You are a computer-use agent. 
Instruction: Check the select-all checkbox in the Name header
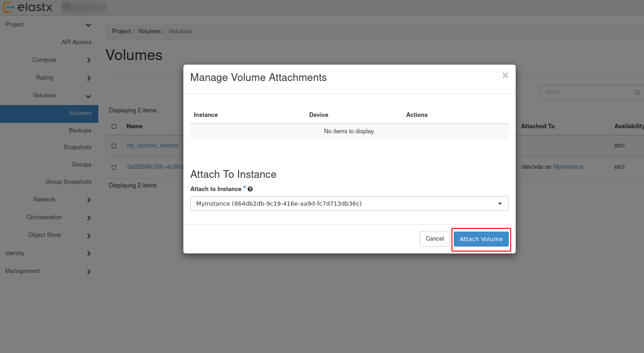point(114,126)
